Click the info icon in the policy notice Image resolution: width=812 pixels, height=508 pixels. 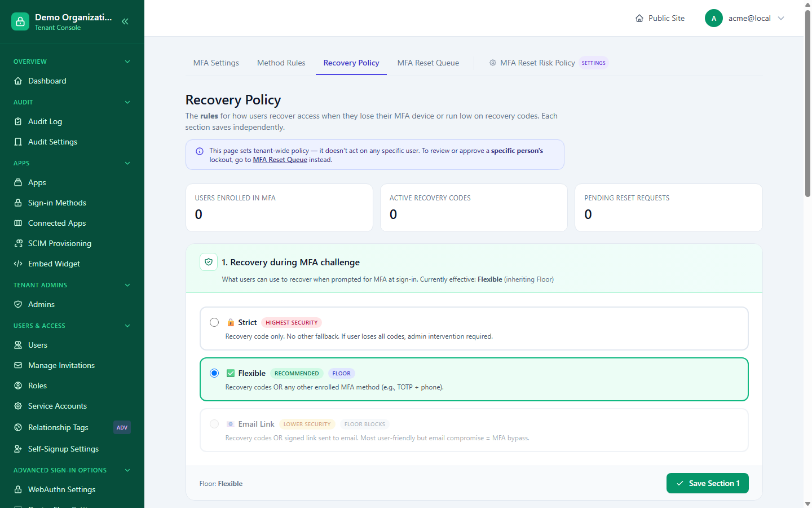click(200, 151)
